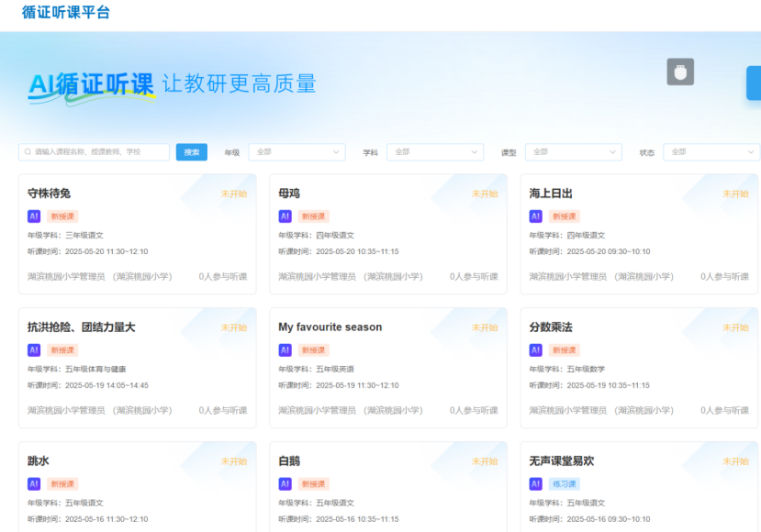
Task: Open the My favourite season course title
Action: pyautogui.click(x=330, y=327)
